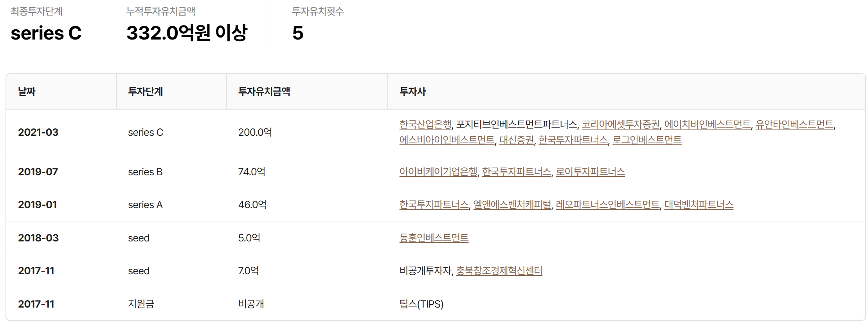The width and height of the screenshot is (868, 324).
Task: Click 한국투자파트너스 in the series B row
Action: [x=517, y=172]
